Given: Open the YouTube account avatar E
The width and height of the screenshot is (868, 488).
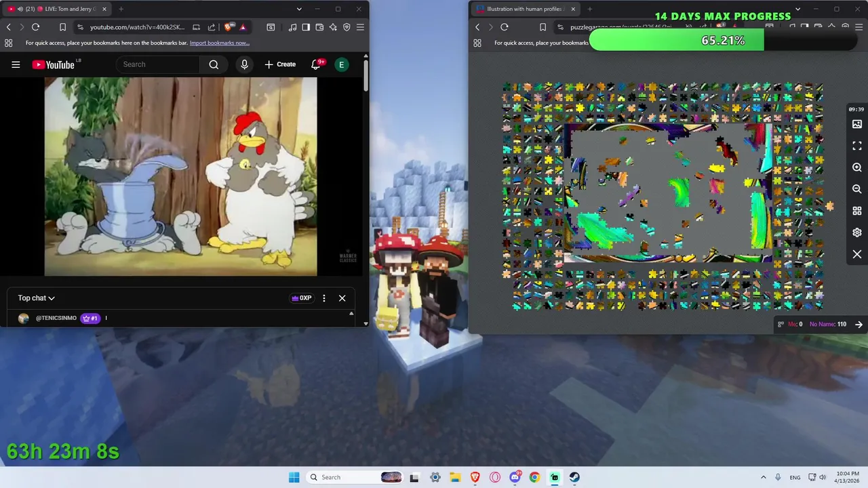Looking at the screenshot, I should 342,64.
